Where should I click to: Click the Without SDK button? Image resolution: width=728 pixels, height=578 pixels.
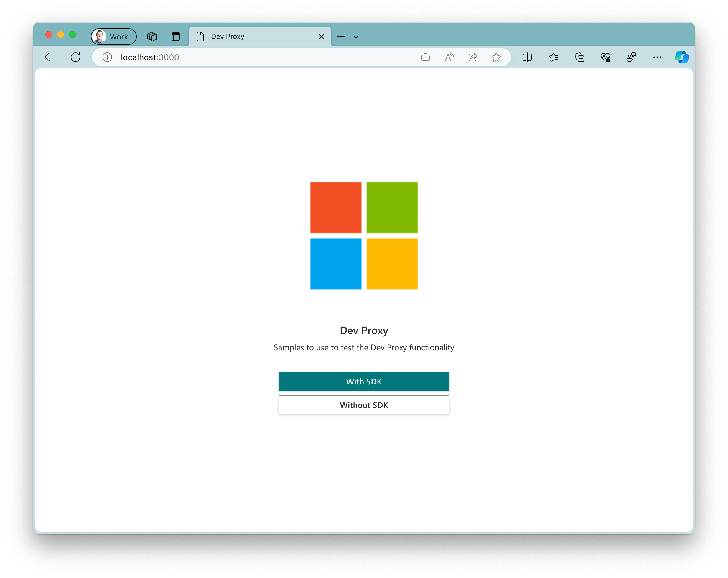[x=364, y=404]
